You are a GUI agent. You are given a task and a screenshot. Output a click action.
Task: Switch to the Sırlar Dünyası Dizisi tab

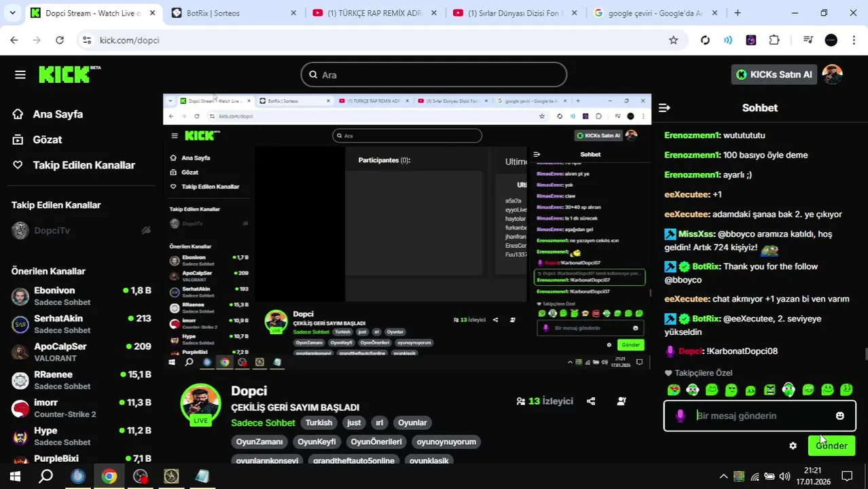pos(515,13)
